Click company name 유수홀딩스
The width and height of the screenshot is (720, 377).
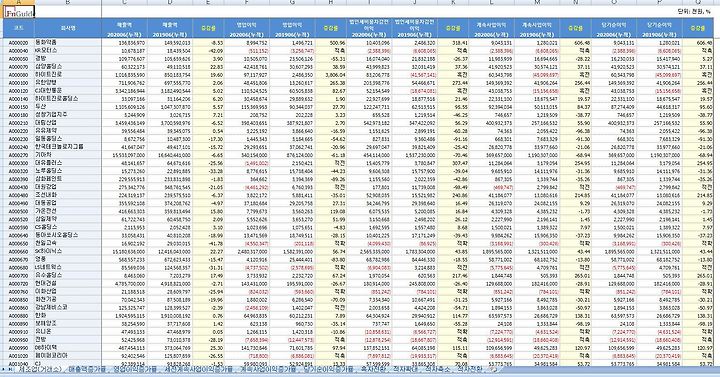coord(48,275)
